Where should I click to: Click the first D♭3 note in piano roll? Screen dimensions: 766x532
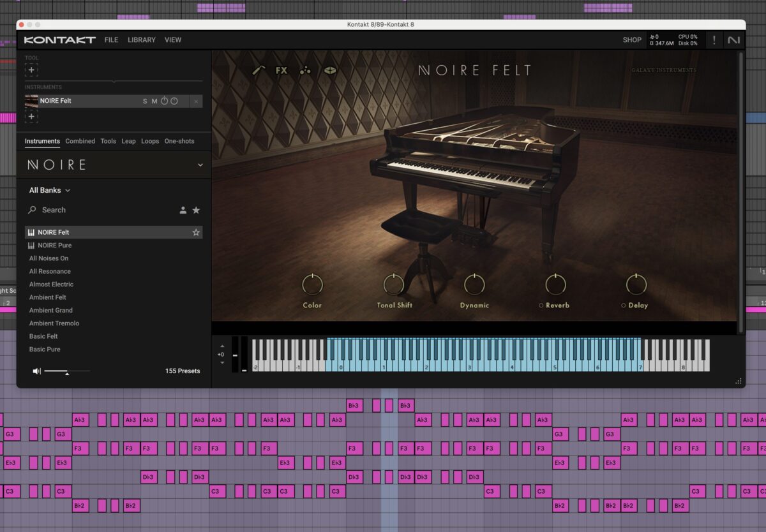point(149,477)
